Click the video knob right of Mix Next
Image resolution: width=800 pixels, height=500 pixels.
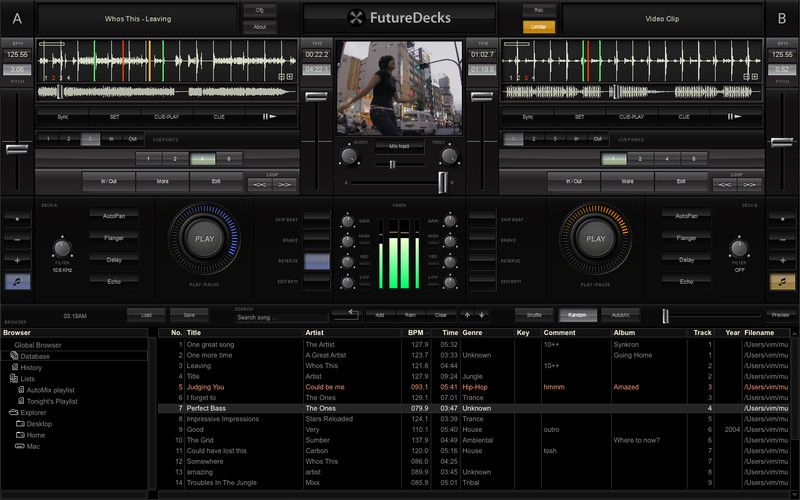449,156
